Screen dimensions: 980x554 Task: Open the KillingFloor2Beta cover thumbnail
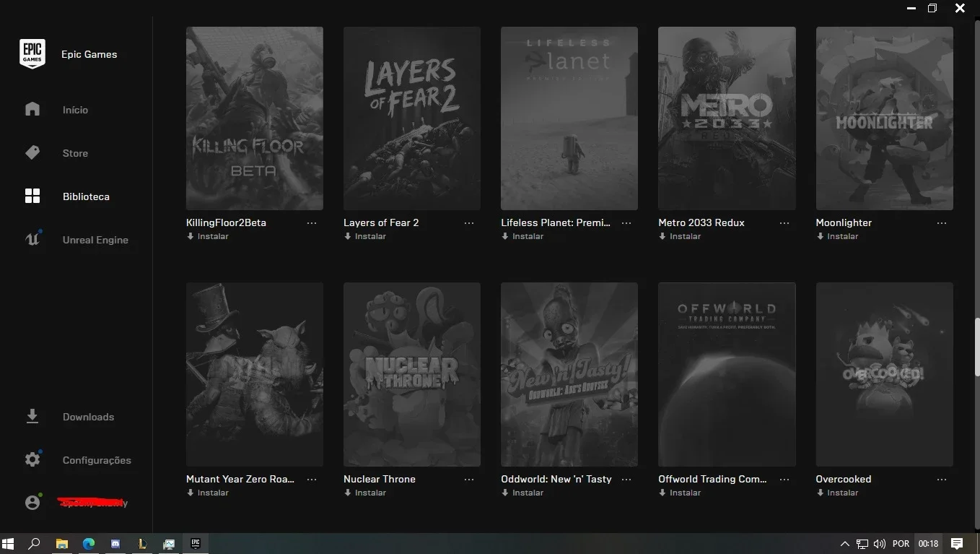pos(255,118)
